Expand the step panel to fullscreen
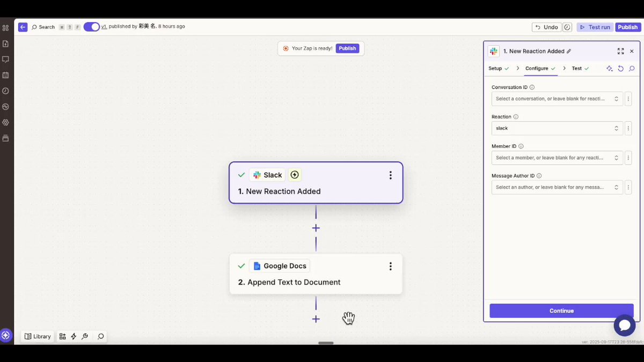The width and height of the screenshot is (644, 362). click(x=620, y=51)
